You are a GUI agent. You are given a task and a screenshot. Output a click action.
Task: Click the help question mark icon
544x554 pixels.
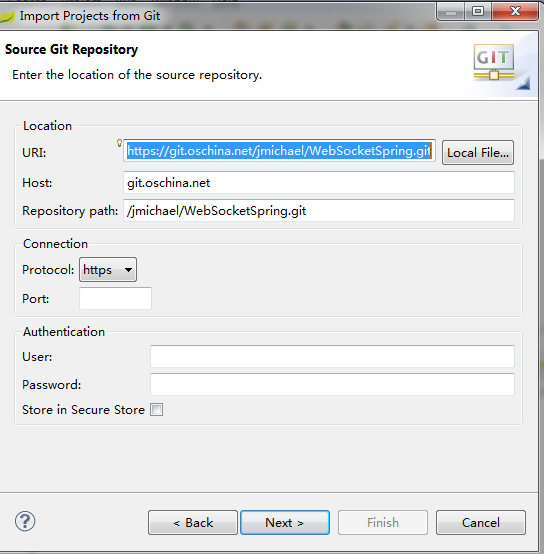click(25, 521)
